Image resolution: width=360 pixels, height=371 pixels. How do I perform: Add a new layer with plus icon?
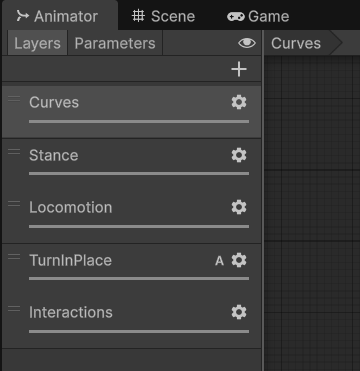[239, 69]
